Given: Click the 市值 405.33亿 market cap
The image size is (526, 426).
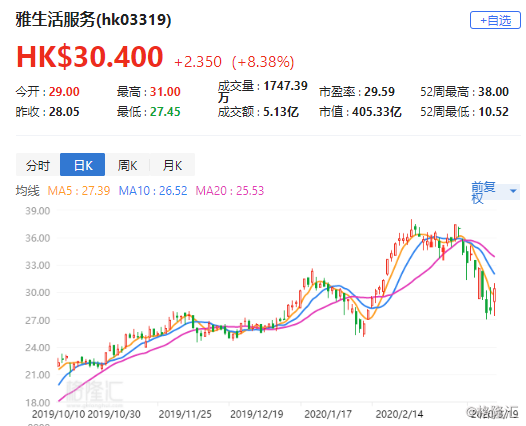Looking at the screenshot, I should (x=360, y=112).
